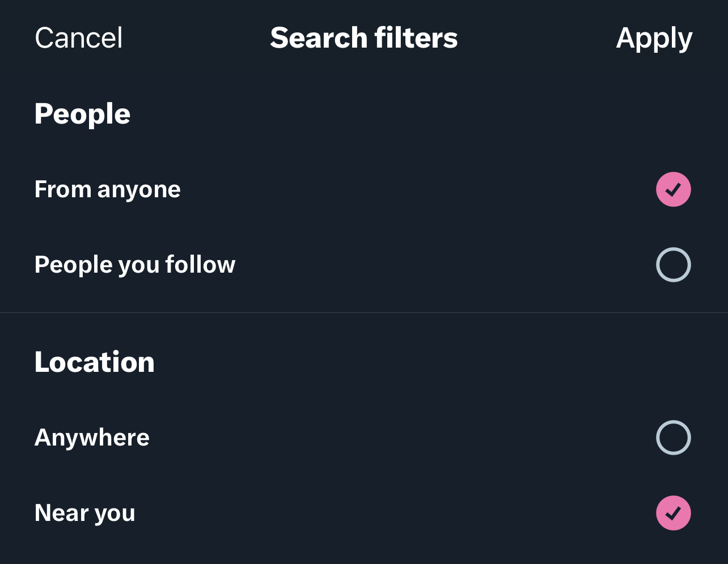Click the "Near you" option text
The image size is (728, 564).
85,513
